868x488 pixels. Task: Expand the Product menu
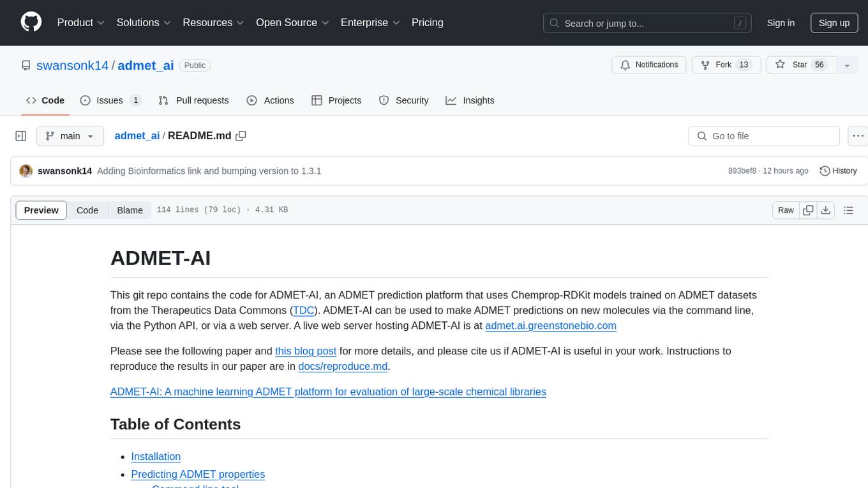81,22
